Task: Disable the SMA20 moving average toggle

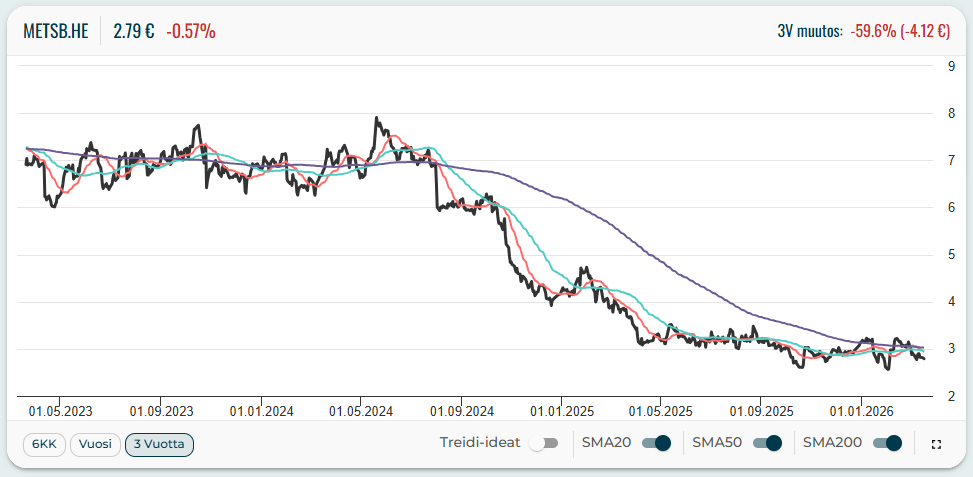Action: tap(655, 443)
